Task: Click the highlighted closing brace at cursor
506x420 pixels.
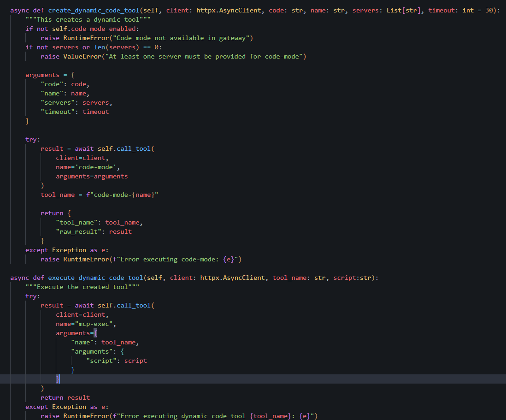Action: coord(58,379)
